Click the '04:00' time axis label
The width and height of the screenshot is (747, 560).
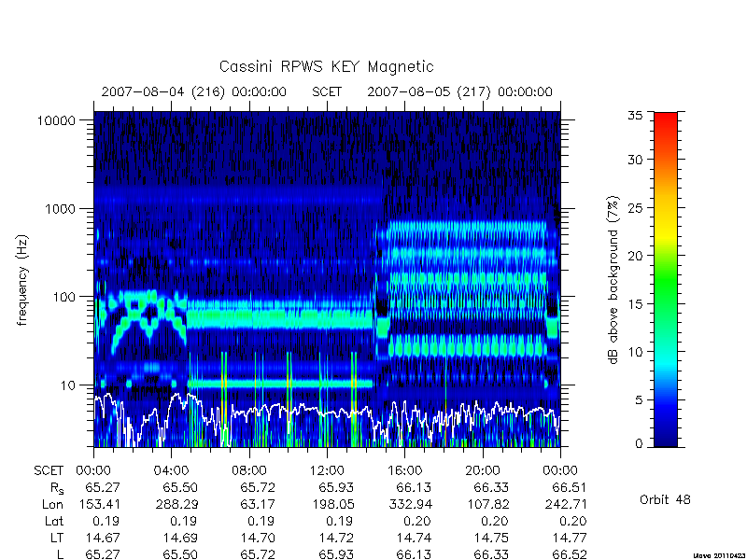171,471
